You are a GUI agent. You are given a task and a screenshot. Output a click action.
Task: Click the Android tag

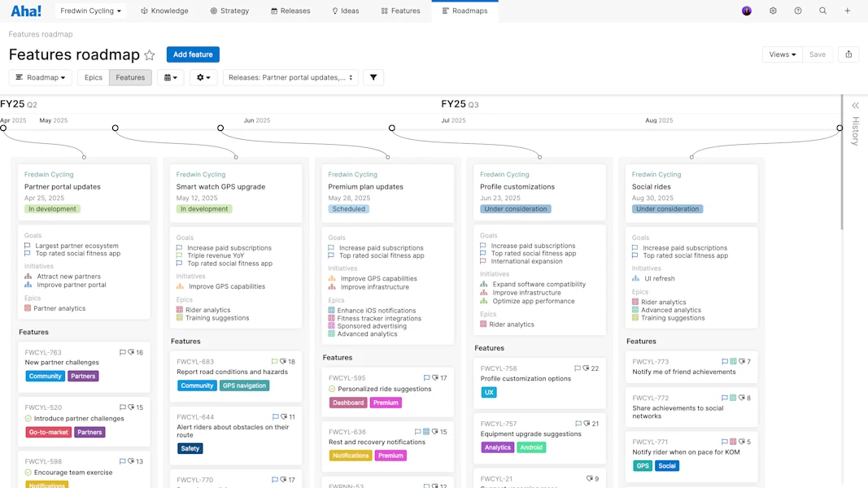point(531,447)
